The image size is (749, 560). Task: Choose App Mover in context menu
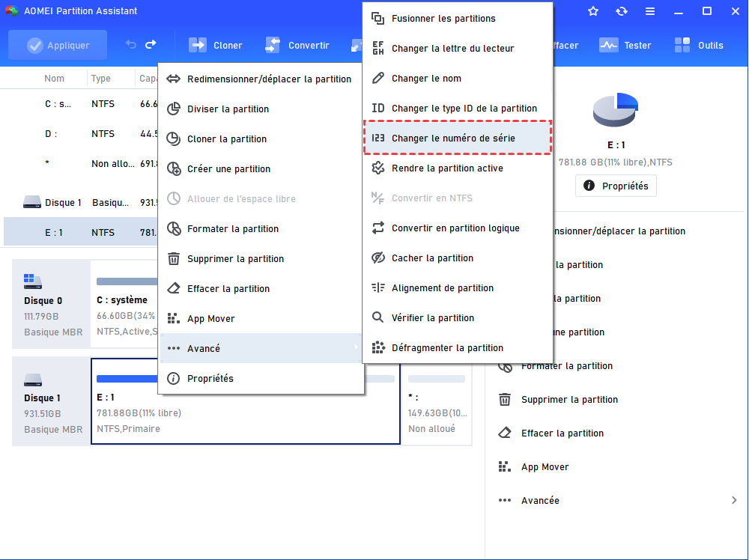[x=261, y=318]
